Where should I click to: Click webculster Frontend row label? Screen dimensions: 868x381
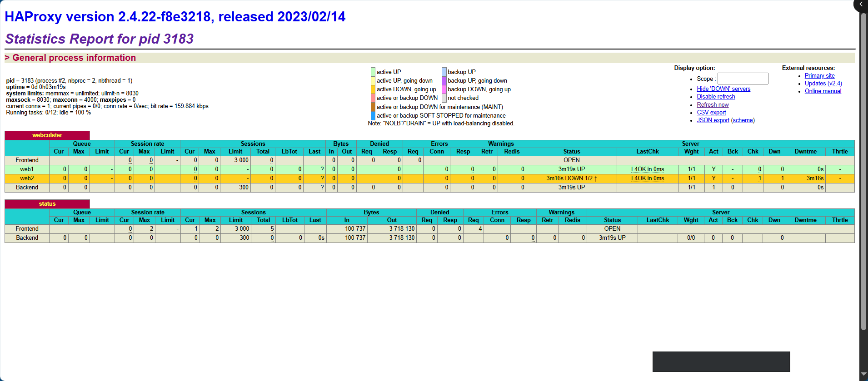click(x=27, y=160)
